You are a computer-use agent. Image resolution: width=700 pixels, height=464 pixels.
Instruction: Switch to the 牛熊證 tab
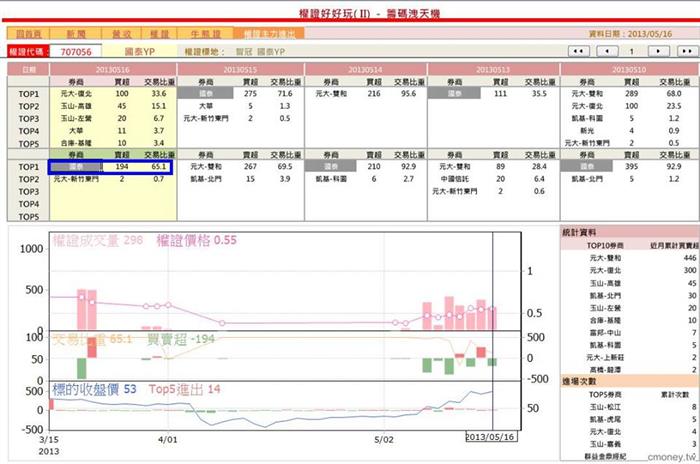coord(205,34)
